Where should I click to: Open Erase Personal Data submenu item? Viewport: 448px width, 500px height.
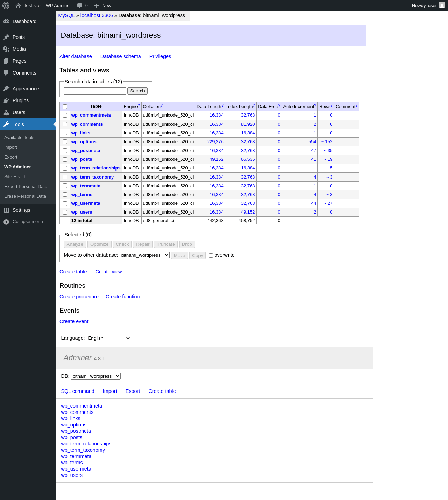(x=25, y=196)
